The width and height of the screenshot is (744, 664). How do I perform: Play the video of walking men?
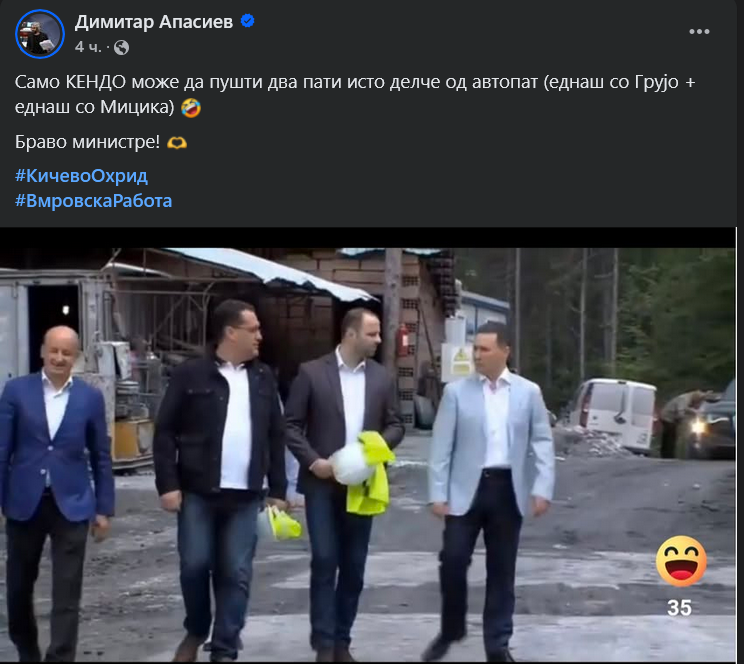(368, 454)
